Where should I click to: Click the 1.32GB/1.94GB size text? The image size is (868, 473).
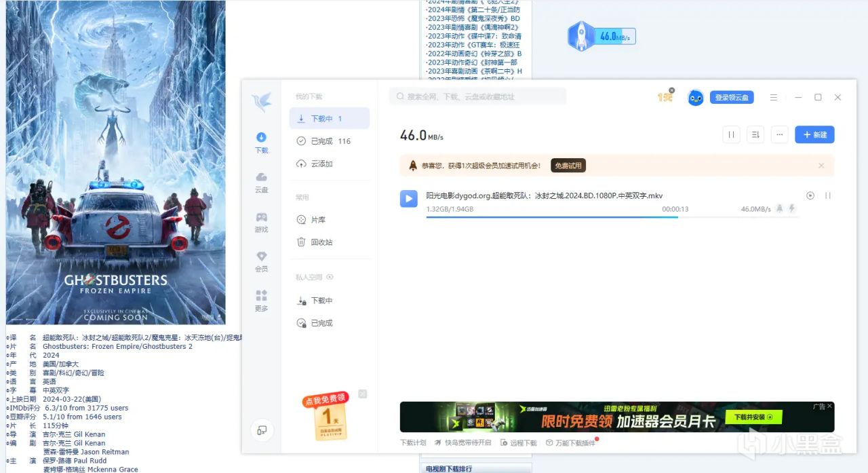(450, 209)
